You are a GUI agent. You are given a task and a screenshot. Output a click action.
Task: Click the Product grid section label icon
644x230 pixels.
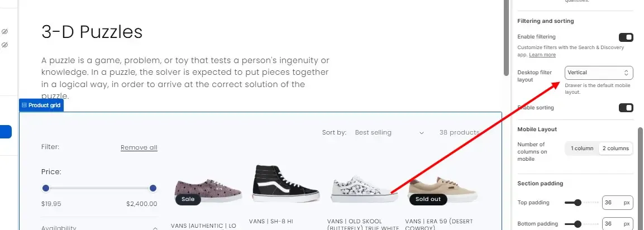coord(24,105)
